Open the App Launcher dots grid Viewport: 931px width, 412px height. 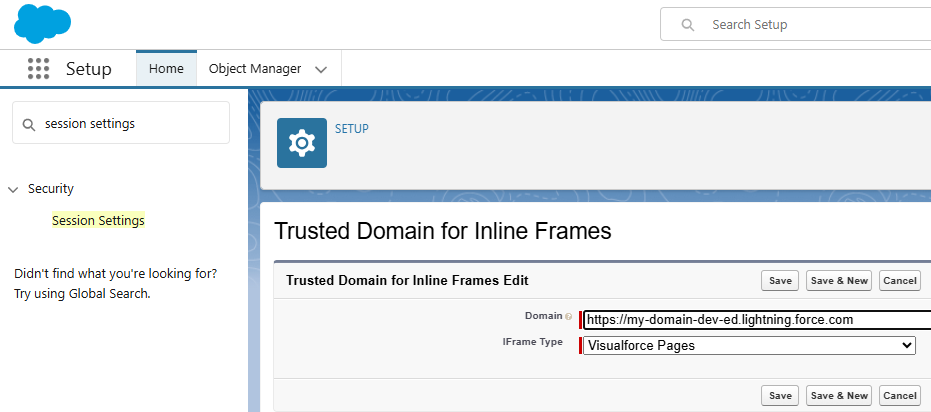(x=38, y=69)
